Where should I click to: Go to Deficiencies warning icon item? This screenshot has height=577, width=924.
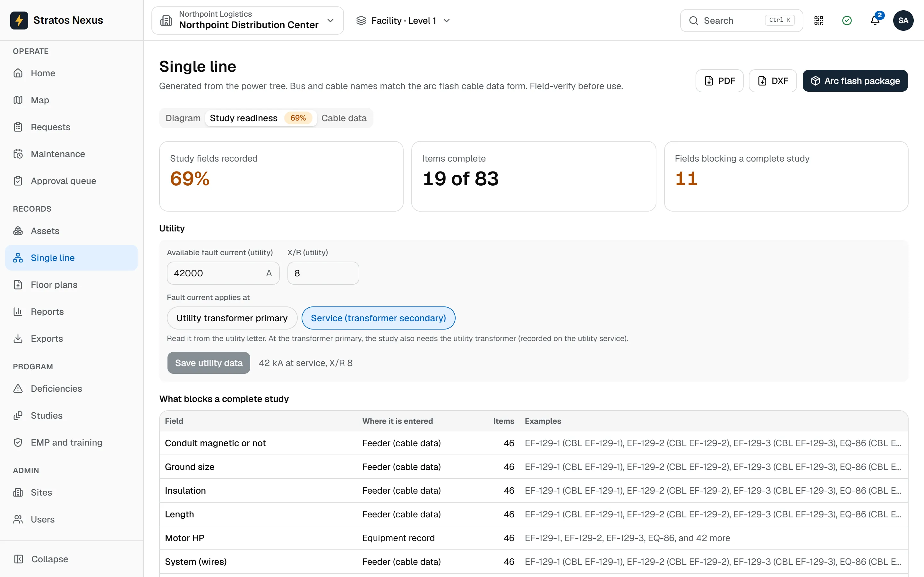pos(18,389)
